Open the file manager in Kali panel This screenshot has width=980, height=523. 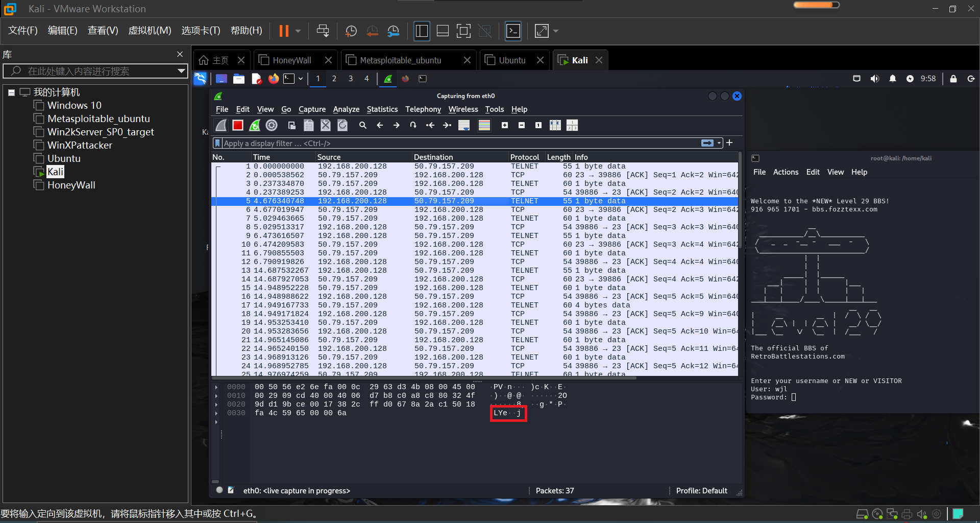239,79
